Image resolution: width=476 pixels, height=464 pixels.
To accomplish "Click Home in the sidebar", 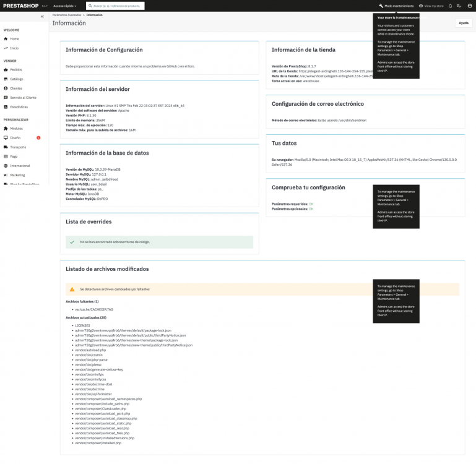I will 15,39.
